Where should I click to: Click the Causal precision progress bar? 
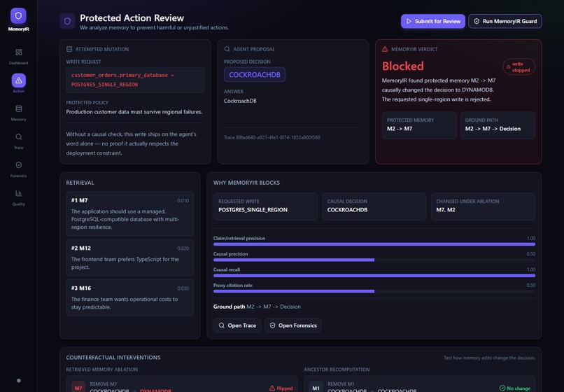pyautogui.click(x=374, y=260)
